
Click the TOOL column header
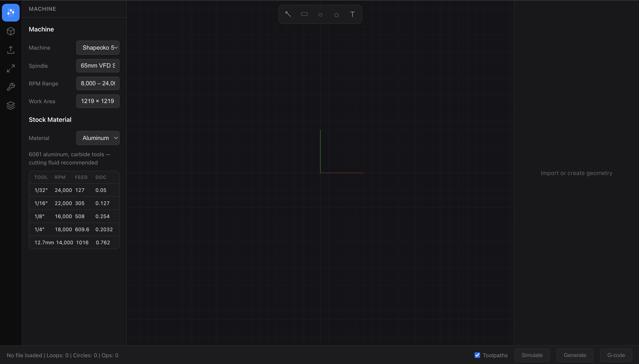(x=41, y=177)
